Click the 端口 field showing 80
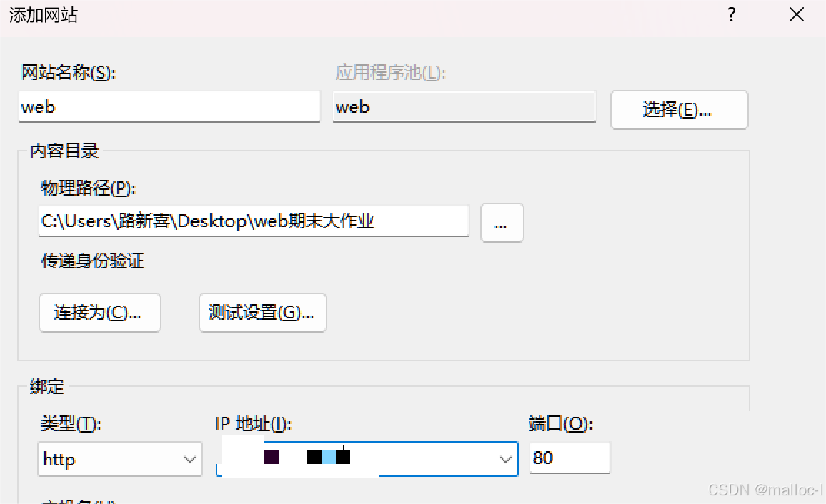The image size is (826, 504). 570,458
